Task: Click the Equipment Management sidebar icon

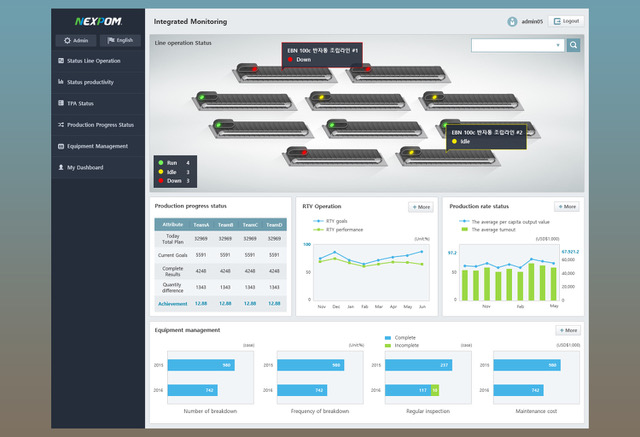Action: point(61,146)
